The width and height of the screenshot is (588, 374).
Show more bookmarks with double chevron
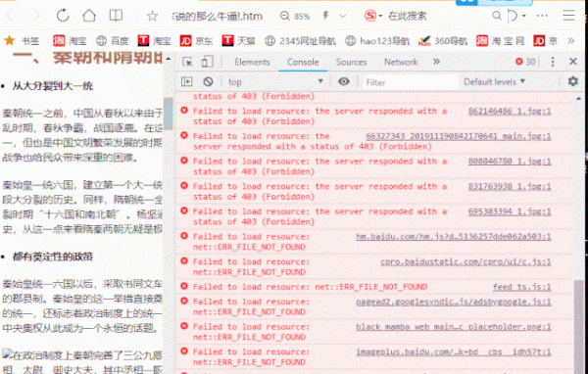click(571, 40)
